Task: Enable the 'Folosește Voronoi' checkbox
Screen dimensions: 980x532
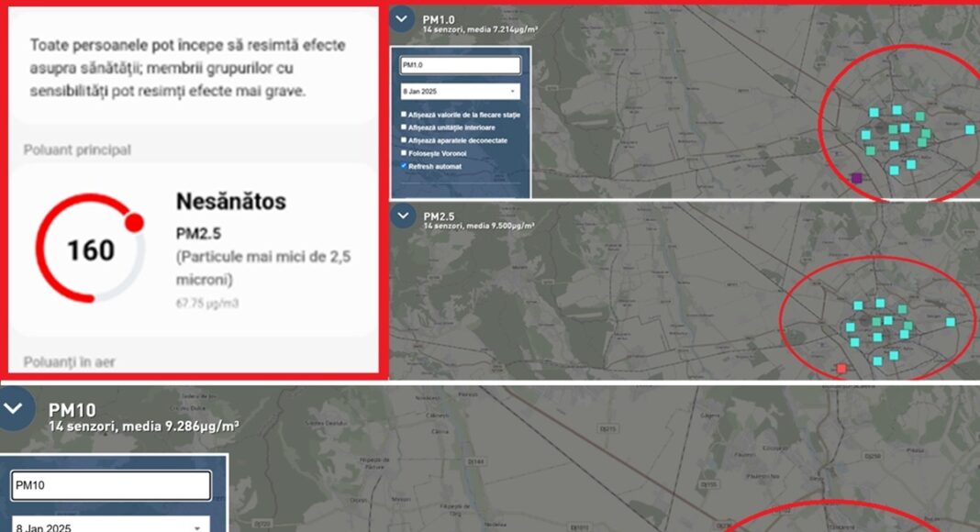Action: click(x=403, y=153)
